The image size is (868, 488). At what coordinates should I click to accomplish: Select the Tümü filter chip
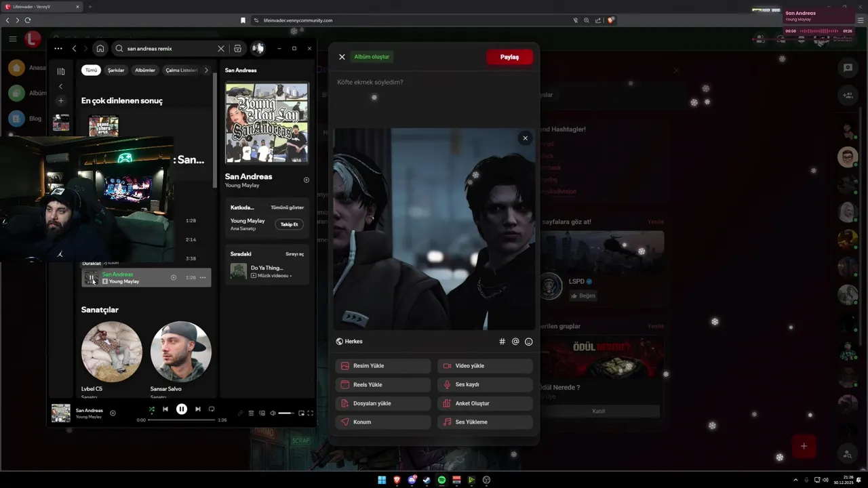tap(91, 70)
